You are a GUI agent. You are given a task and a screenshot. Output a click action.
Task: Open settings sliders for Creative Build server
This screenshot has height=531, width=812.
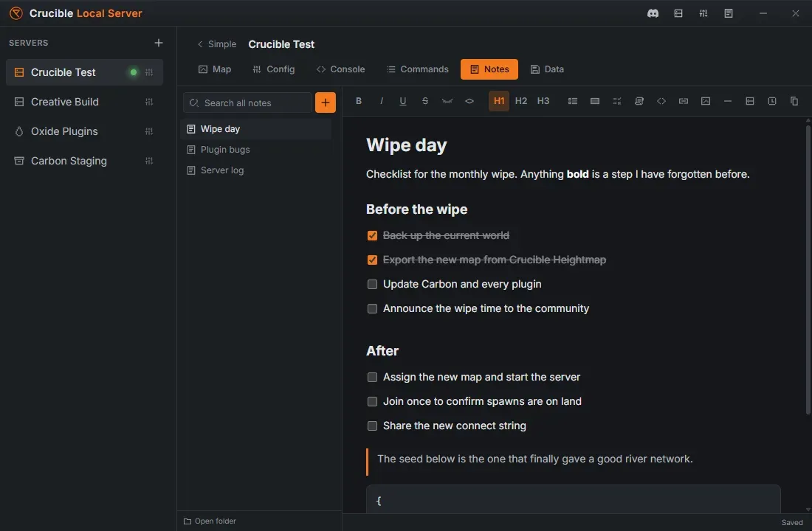(x=149, y=102)
